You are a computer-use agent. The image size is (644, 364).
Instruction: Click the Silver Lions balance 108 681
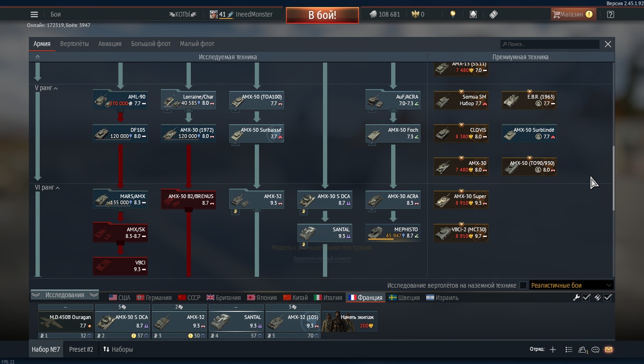tap(385, 14)
